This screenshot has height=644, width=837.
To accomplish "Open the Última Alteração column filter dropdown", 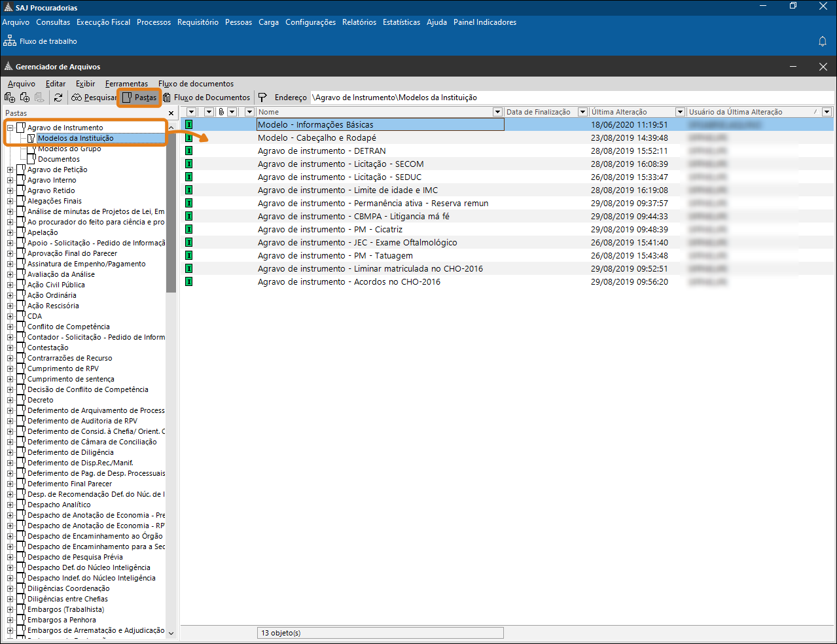I will [680, 112].
